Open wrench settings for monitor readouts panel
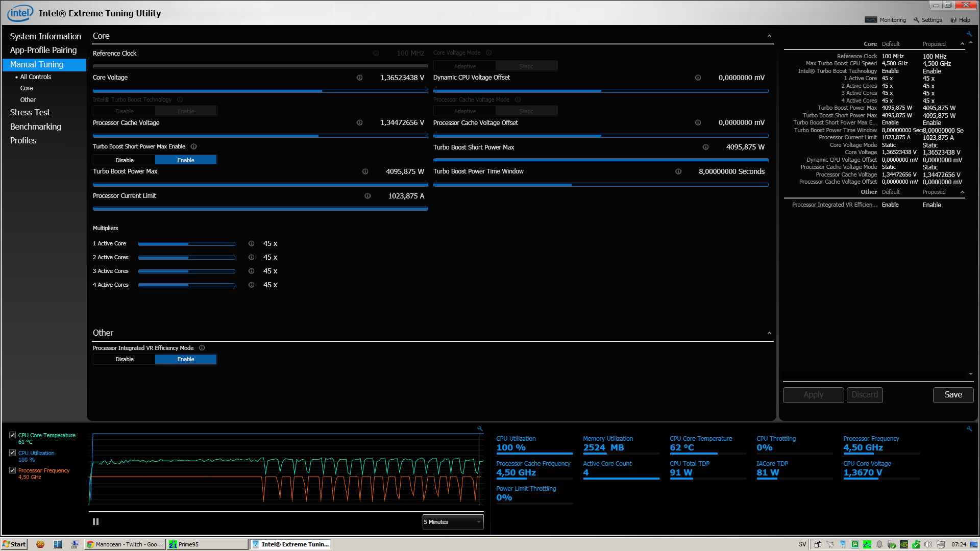This screenshot has height=551, width=980. (969, 429)
